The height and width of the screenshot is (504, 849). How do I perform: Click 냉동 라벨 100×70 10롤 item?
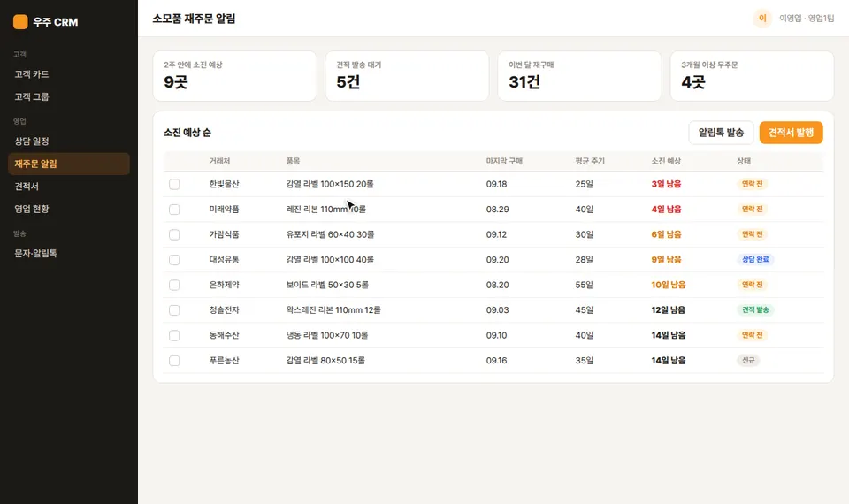click(327, 336)
